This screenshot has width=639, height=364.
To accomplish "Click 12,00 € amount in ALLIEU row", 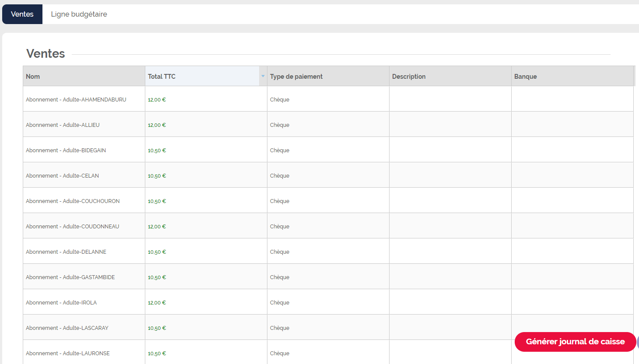I will tap(157, 125).
